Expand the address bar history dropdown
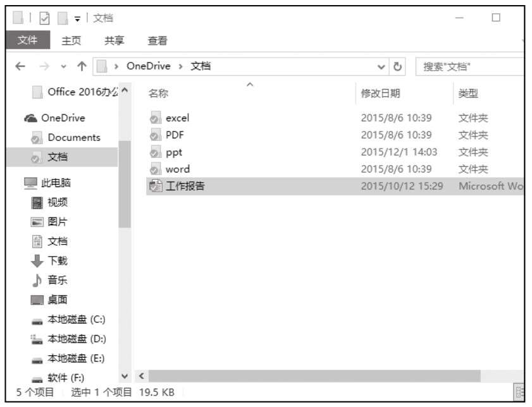Image resolution: width=532 pixels, height=407 pixels. (x=381, y=67)
